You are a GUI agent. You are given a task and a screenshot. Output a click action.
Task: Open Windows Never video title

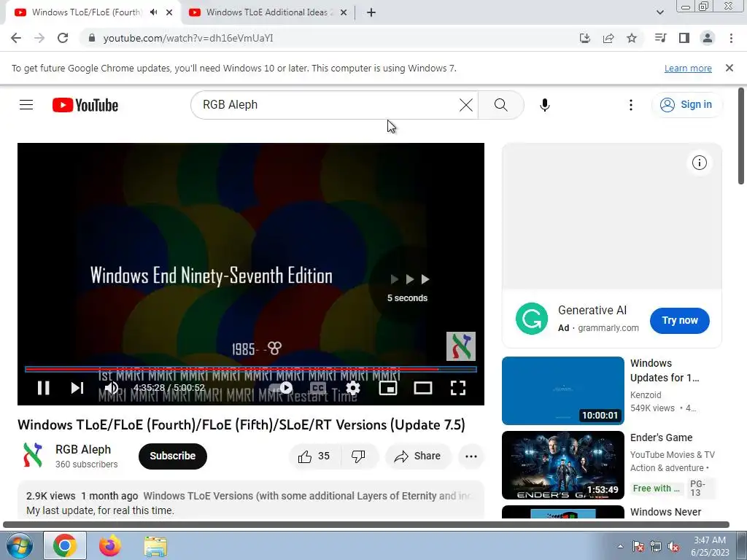pos(665,512)
